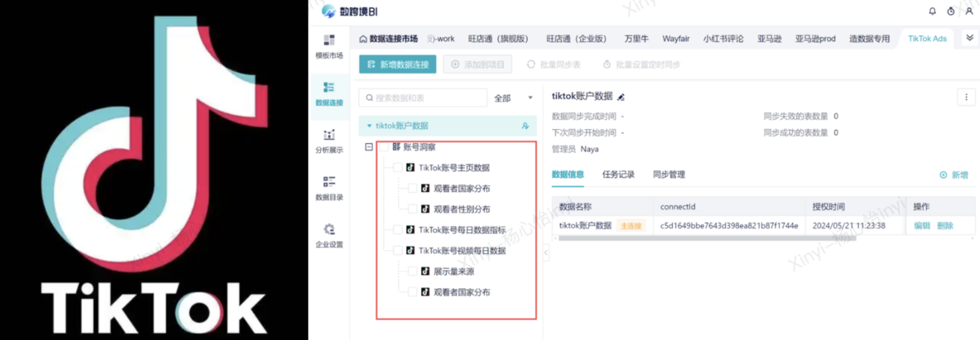Viewport: 980px width, 340px height.
Task: Select the 数据连接 sidebar icon
Action: [329, 87]
